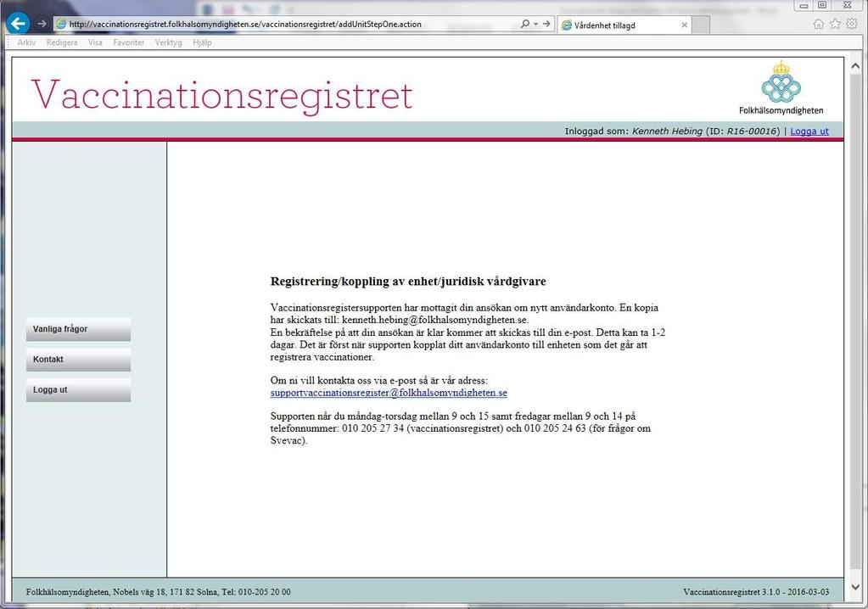This screenshot has width=868, height=609.
Task: Click the user name Kenneth Hebing text
Action: pos(667,131)
